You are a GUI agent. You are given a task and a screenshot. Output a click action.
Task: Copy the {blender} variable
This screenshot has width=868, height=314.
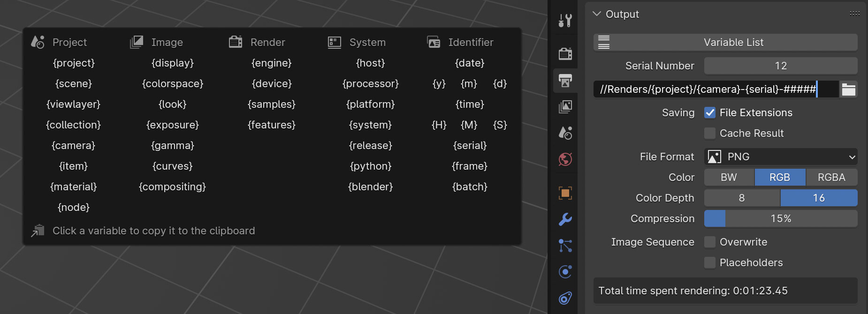click(x=371, y=187)
